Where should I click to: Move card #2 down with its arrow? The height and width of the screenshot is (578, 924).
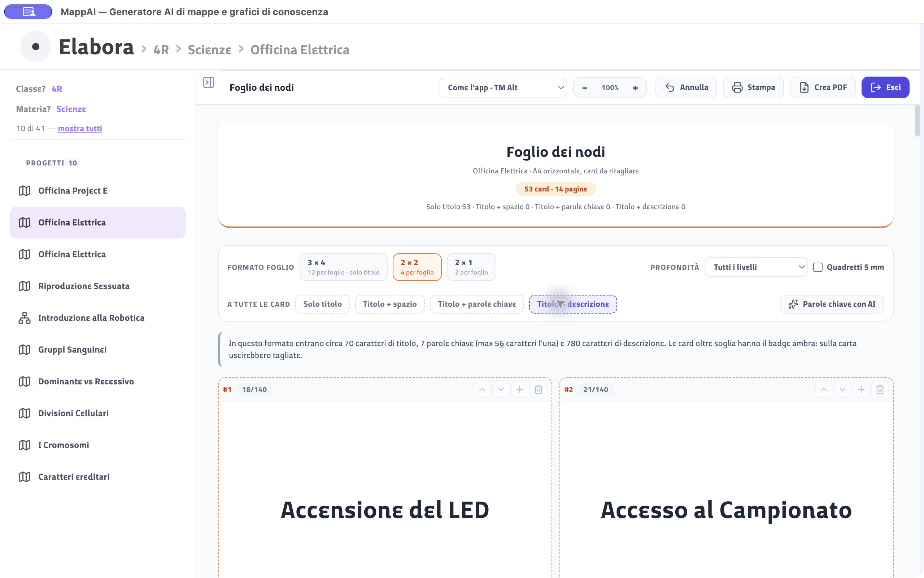[x=842, y=389]
